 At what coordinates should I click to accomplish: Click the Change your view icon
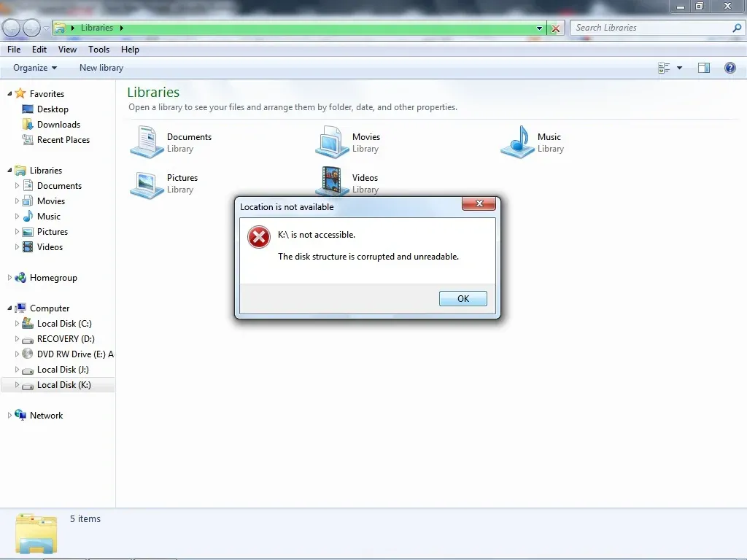tap(665, 67)
